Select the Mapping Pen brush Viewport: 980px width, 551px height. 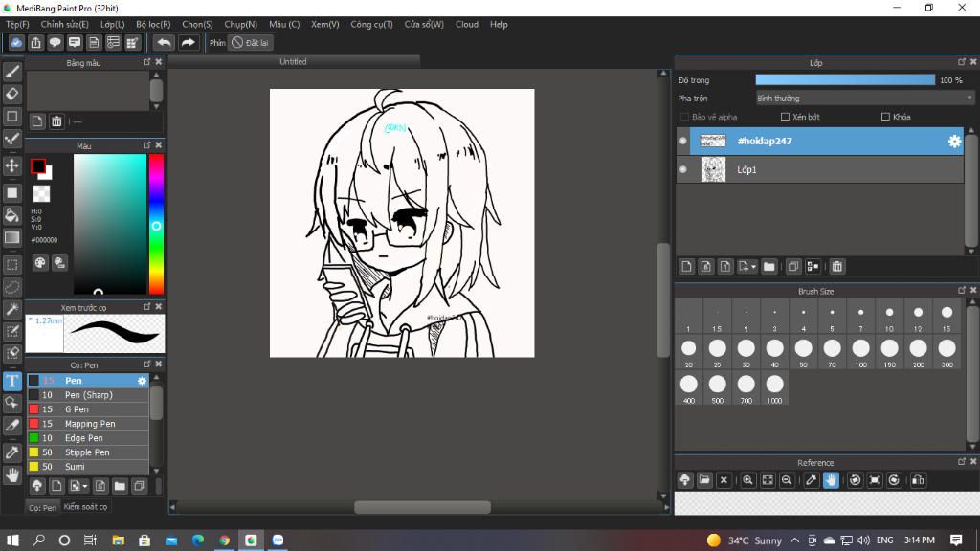88,424
